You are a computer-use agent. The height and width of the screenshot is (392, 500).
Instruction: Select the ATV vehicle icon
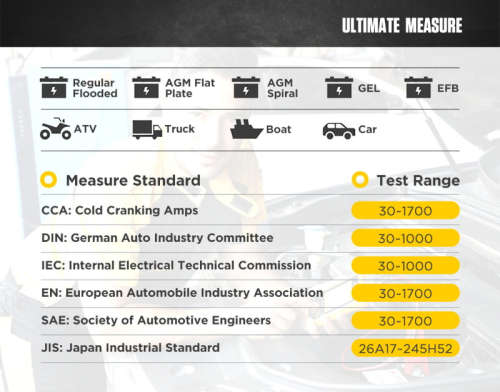coord(55,129)
